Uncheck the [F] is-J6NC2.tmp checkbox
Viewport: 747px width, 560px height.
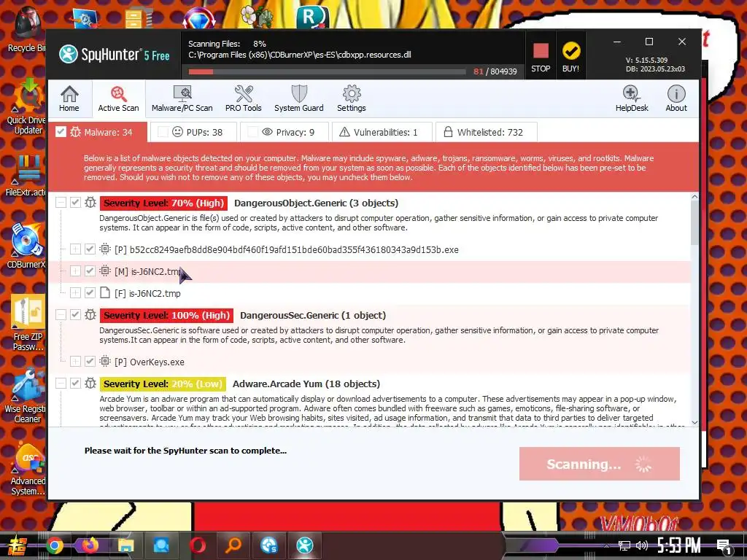(x=90, y=293)
